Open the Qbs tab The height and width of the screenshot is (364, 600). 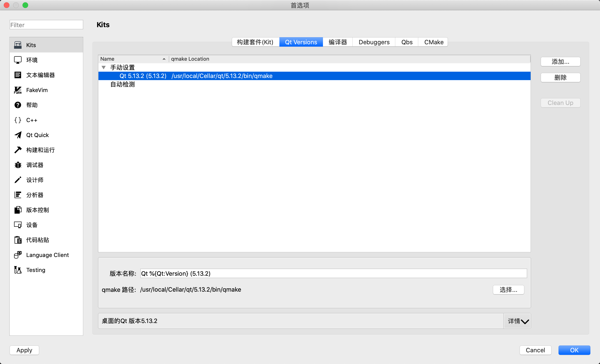coord(407,42)
